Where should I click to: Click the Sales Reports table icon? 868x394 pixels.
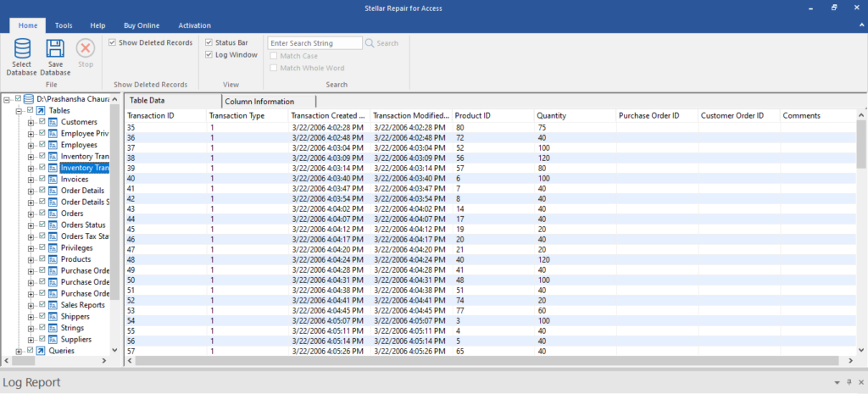(53, 305)
